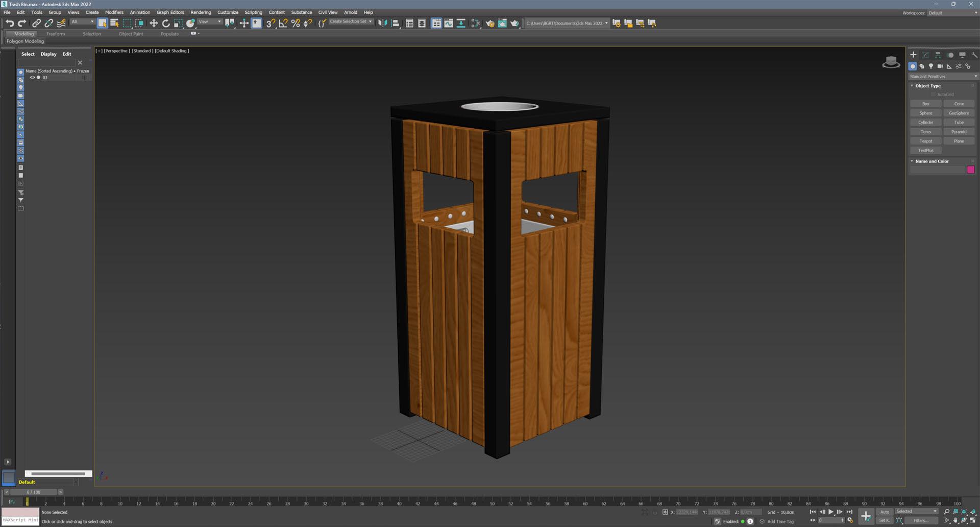Open the Graph Editors menu
Image resolution: width=980 pixels, height=527 pixels.
[170, 12]
